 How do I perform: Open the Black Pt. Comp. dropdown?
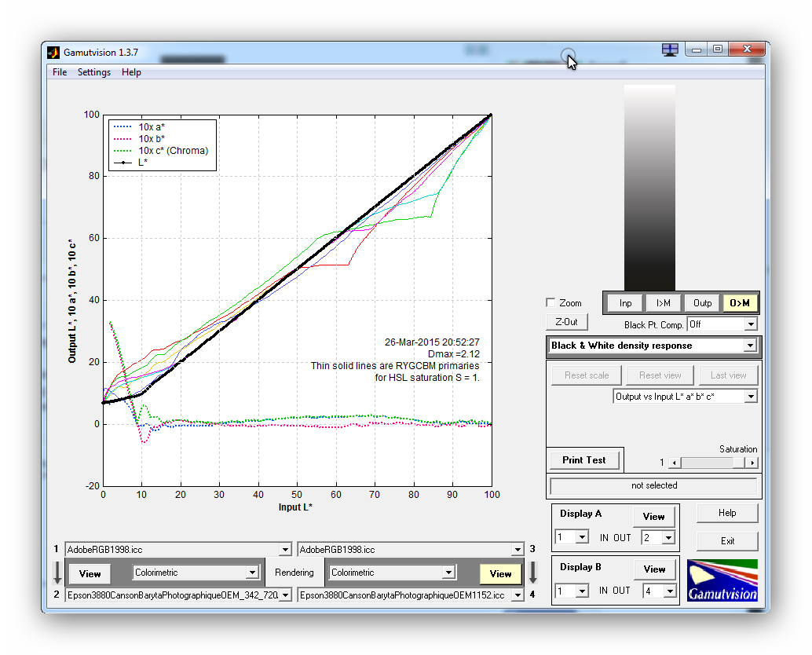click(751, 324)
